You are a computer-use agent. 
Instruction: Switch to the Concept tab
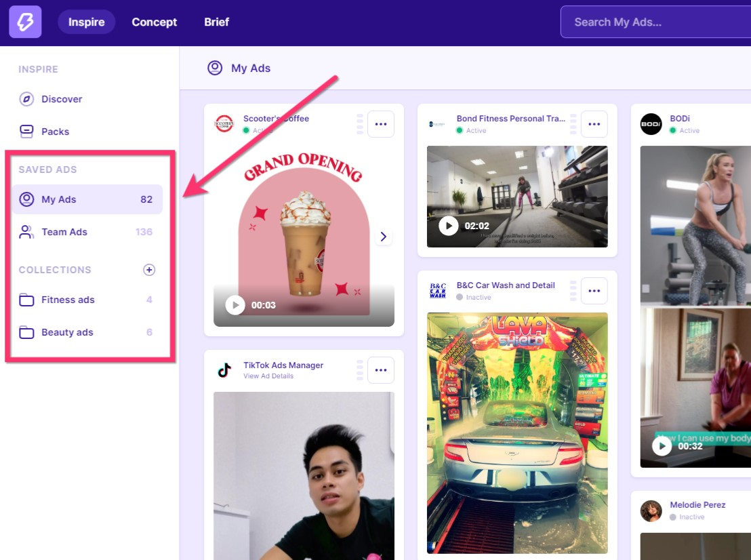(x=155, y=22)
